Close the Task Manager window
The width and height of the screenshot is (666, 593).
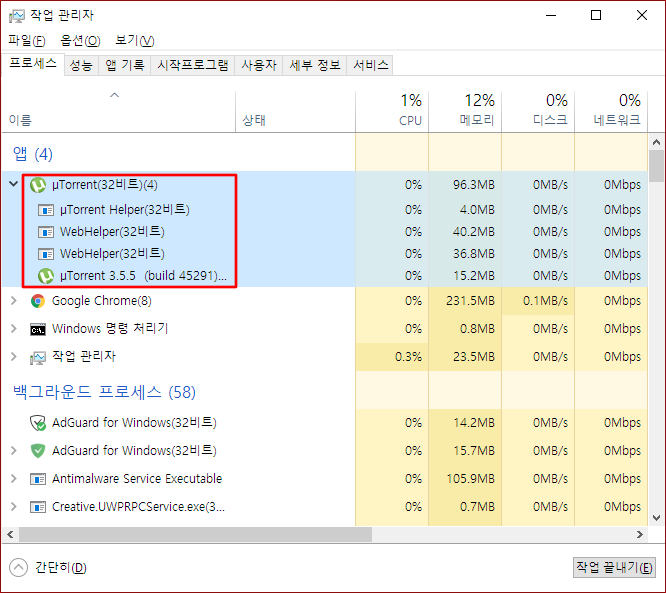(x=642, y=15)
